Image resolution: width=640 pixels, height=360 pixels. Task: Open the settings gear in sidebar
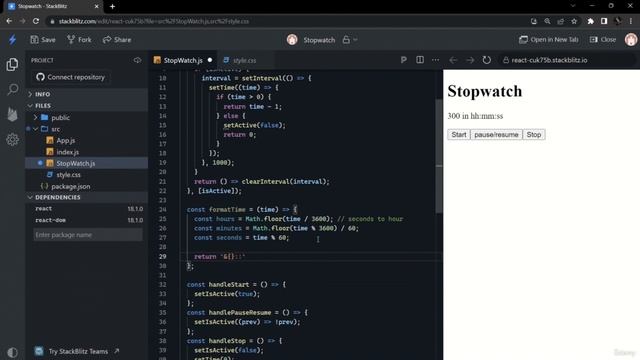point(12,140)
